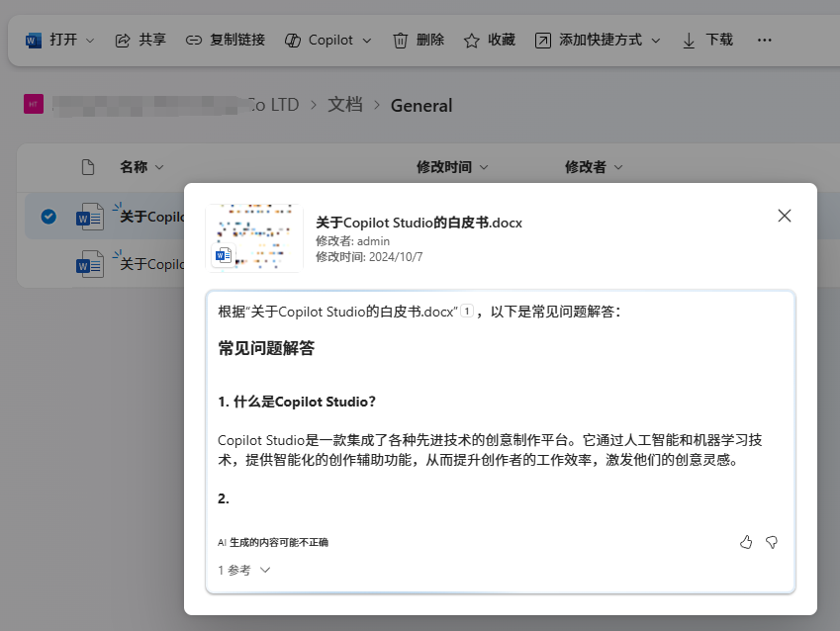Click the AI 生成的内容可能不正确 disclaimer

point(273,543)
